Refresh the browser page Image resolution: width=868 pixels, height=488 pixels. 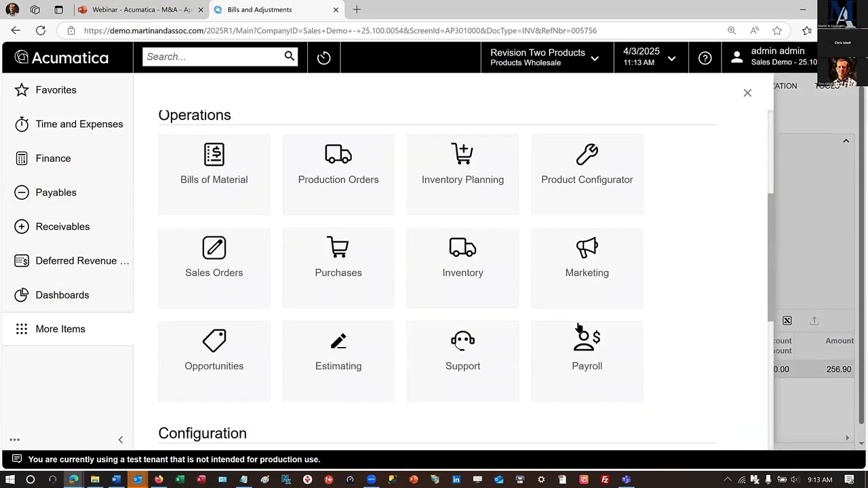point(41,30)
